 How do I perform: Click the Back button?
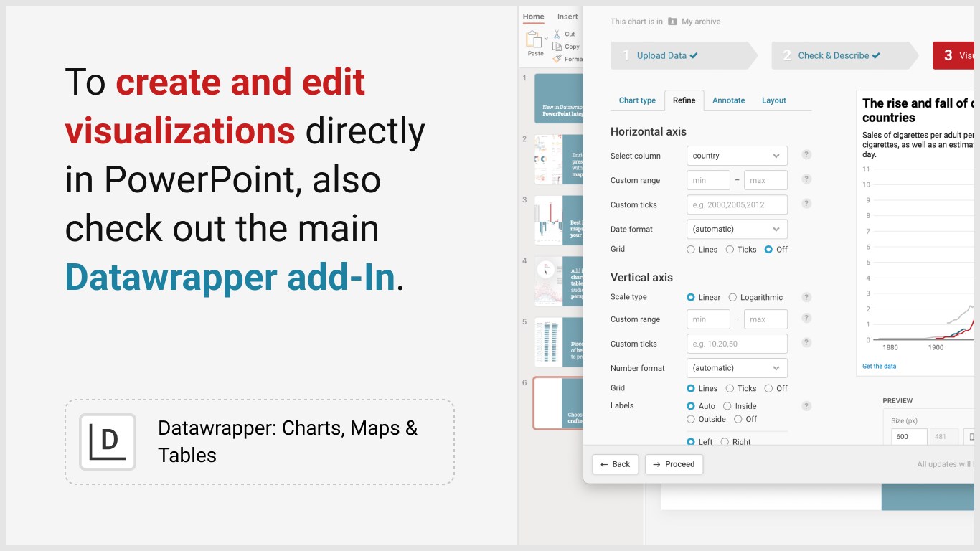point(616,464)
